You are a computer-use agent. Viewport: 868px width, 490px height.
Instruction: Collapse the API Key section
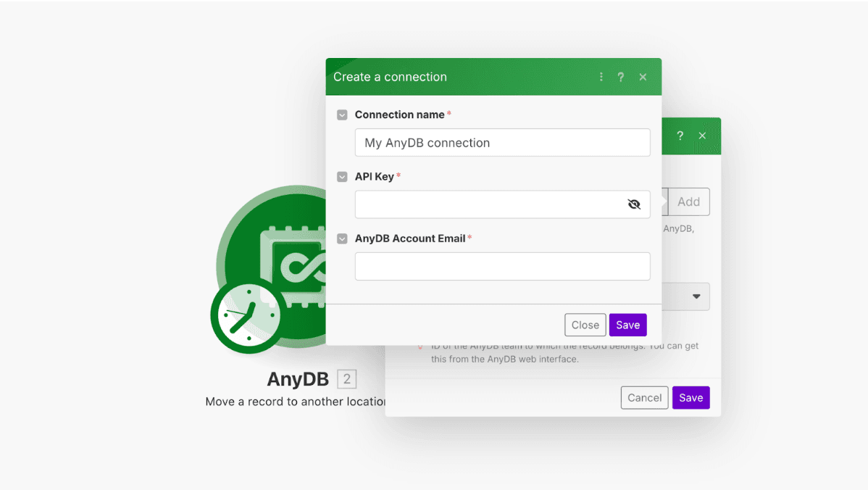pos(341,176)
